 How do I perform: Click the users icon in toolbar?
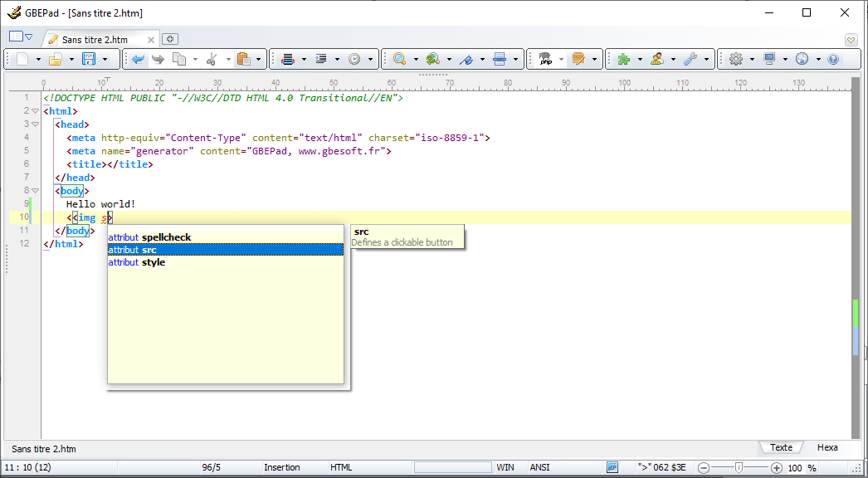pyautogui.click(x=657, y=59)
